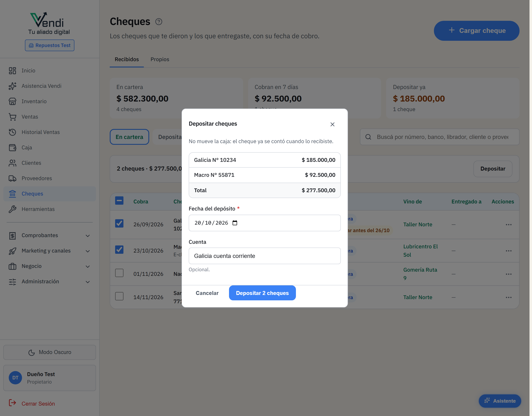Click the Repuestos Test store badge
The image size is (532, 416).
click(50, 45)
